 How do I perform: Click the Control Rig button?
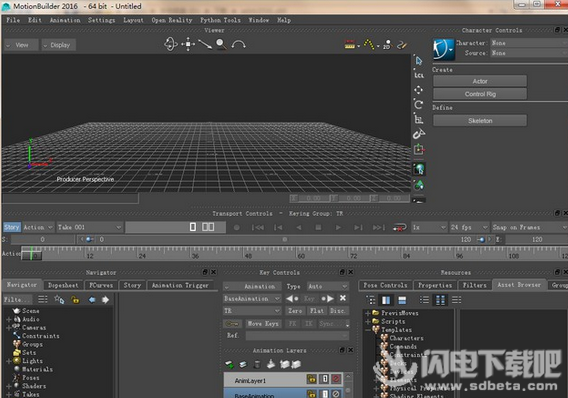coord(480,94)
